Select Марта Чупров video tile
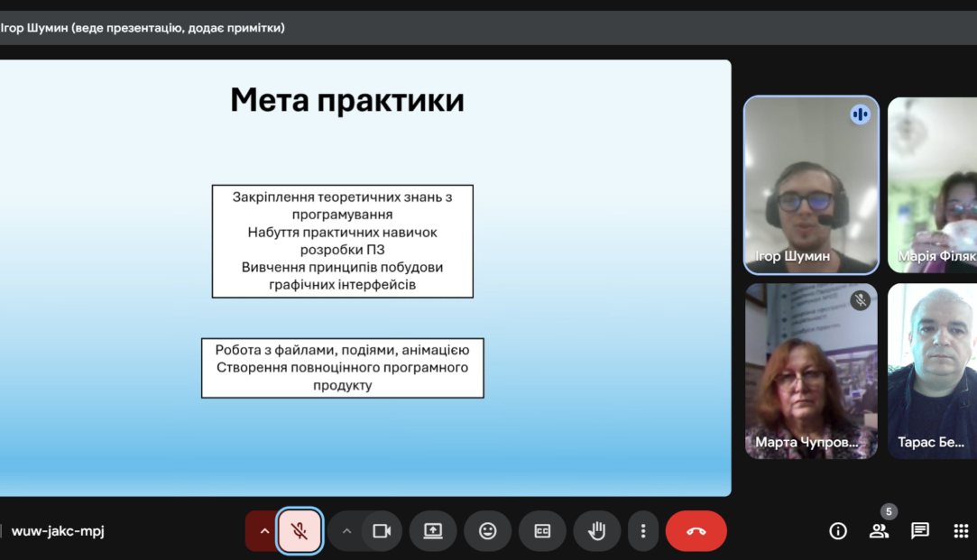Viewport: 977px width, 560px height. 811,372
